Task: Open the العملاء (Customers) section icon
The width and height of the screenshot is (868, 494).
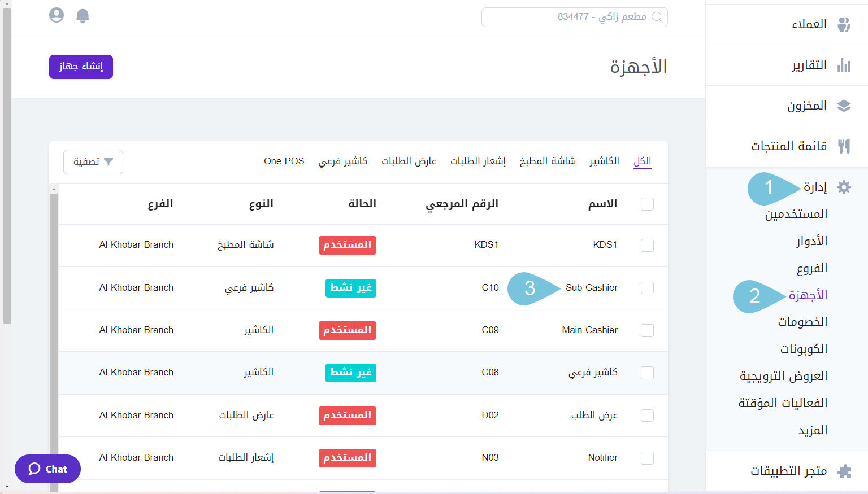Action: (x=845, y=24)
